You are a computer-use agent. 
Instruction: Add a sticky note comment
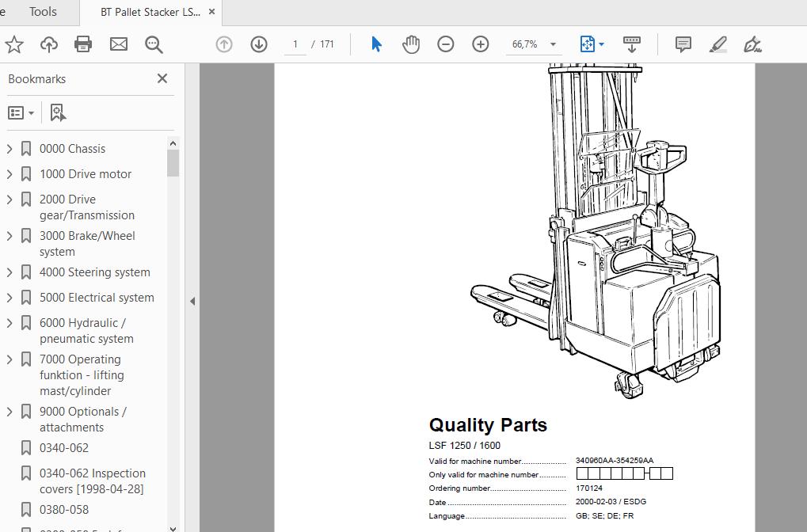[x=683, y=45]
